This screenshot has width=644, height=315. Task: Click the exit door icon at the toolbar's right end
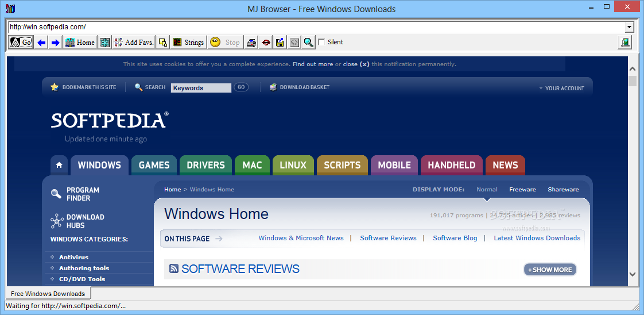[625, 43]
